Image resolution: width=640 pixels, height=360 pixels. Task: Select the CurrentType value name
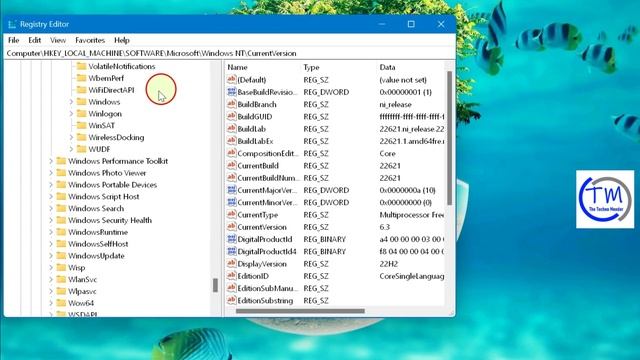coord(258,215)
